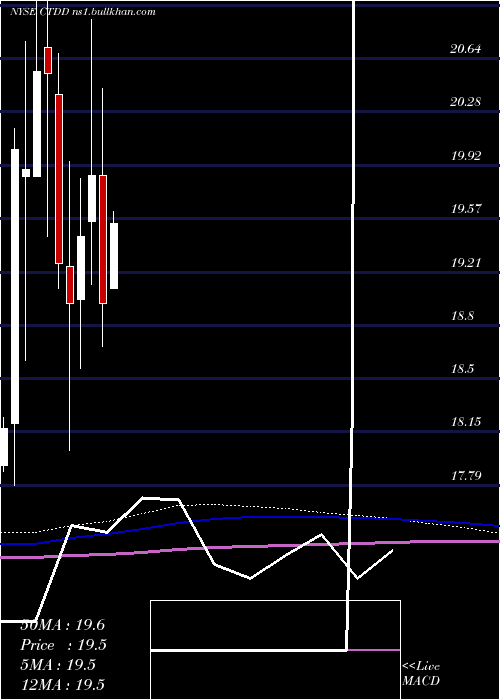Click the 18.8 price axis label
This screenshot has width=500, height=700.
coord(462,316)
